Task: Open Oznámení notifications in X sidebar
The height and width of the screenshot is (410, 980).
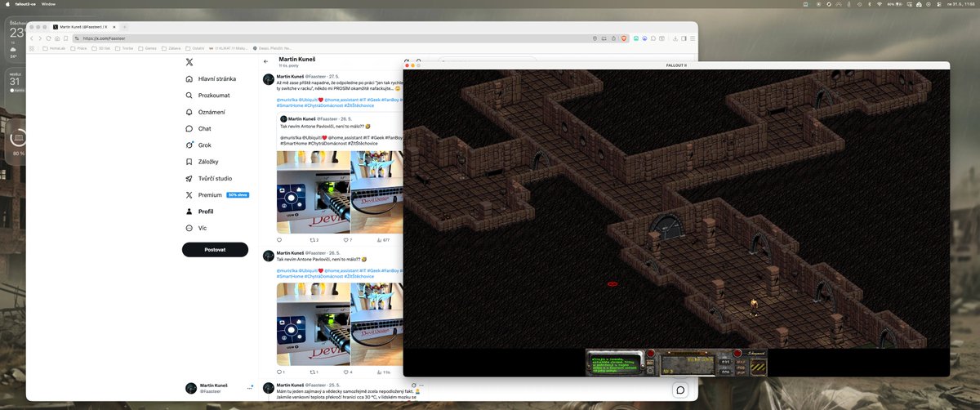Action: tap(206, 112)
